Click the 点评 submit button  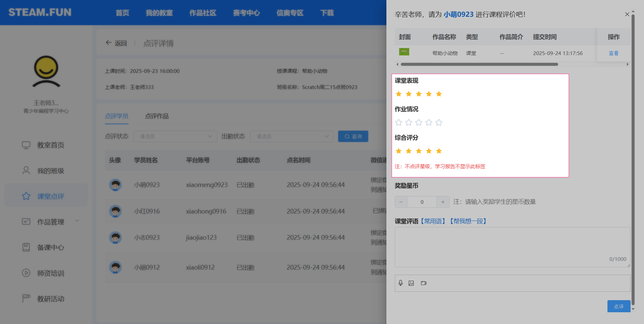619,306
